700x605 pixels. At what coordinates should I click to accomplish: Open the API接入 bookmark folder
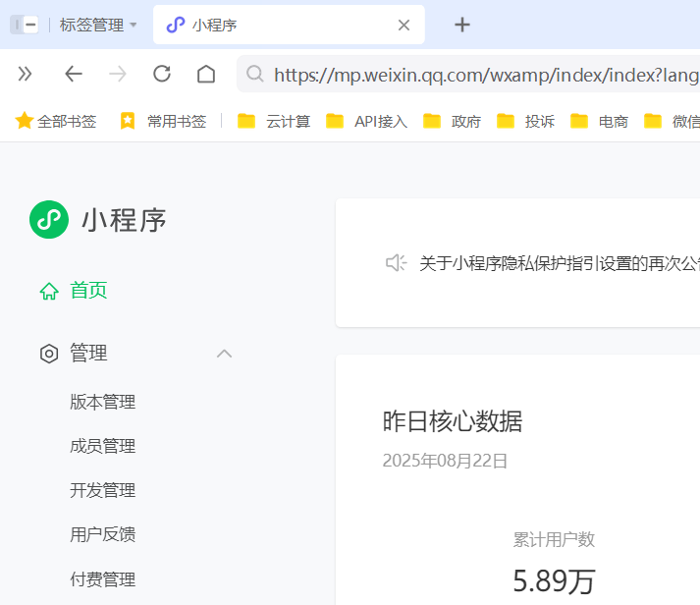click(x=366, y=121)
